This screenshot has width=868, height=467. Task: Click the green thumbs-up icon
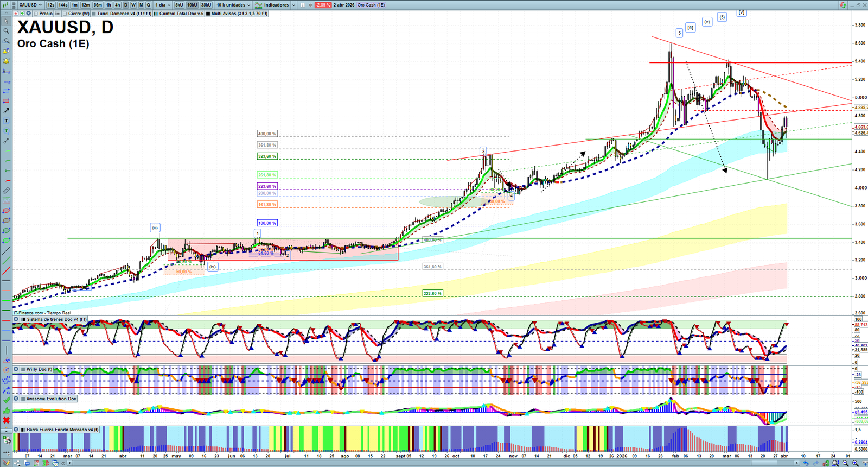pyautogui.click(x=7, y=411)
